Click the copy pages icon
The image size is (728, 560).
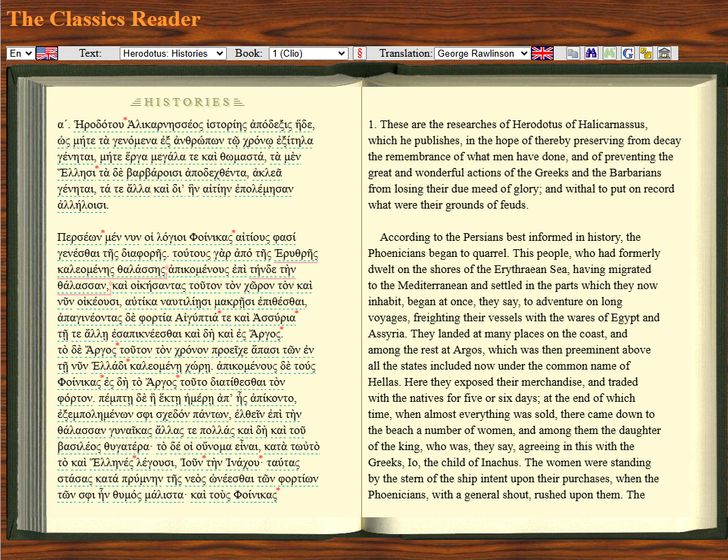573,53
